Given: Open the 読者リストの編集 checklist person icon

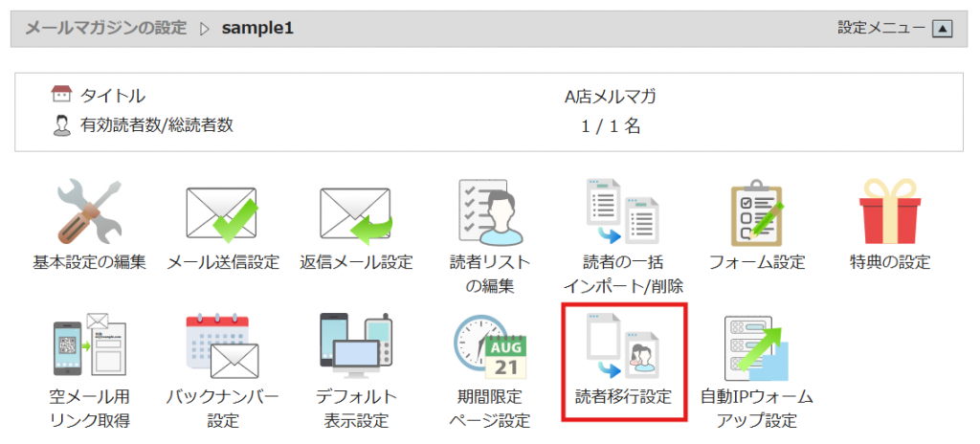Looking at the screenshot, I should pos(489,212).
